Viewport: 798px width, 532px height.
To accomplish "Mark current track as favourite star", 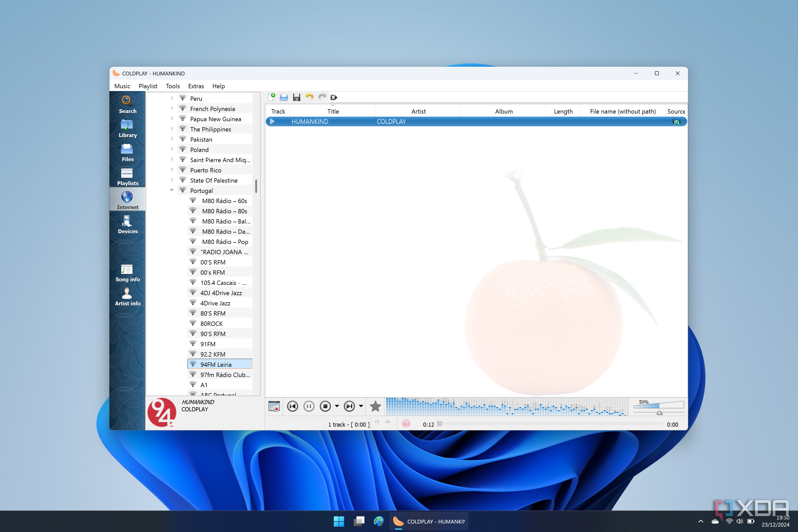I will [x=375, y=406].
